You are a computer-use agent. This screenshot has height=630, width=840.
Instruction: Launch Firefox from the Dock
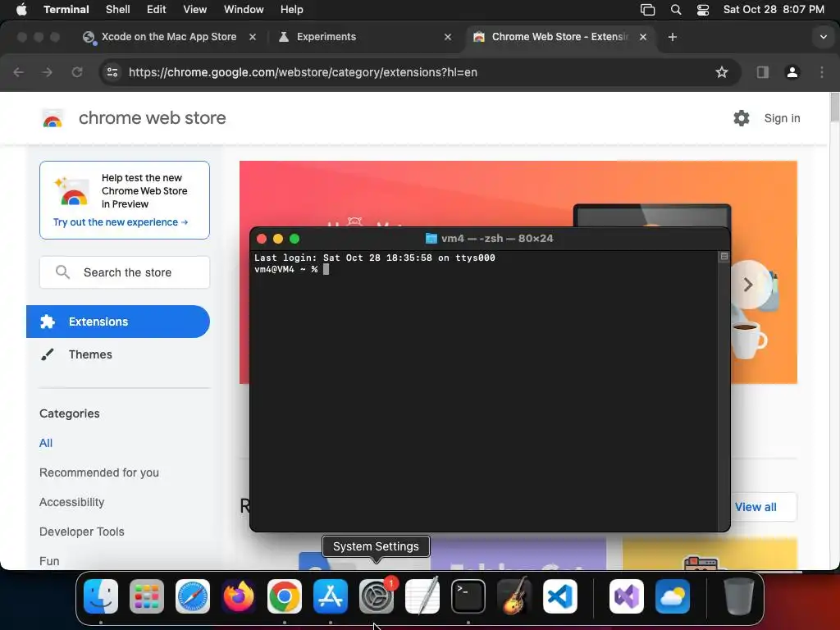click(x=239, y=596)
